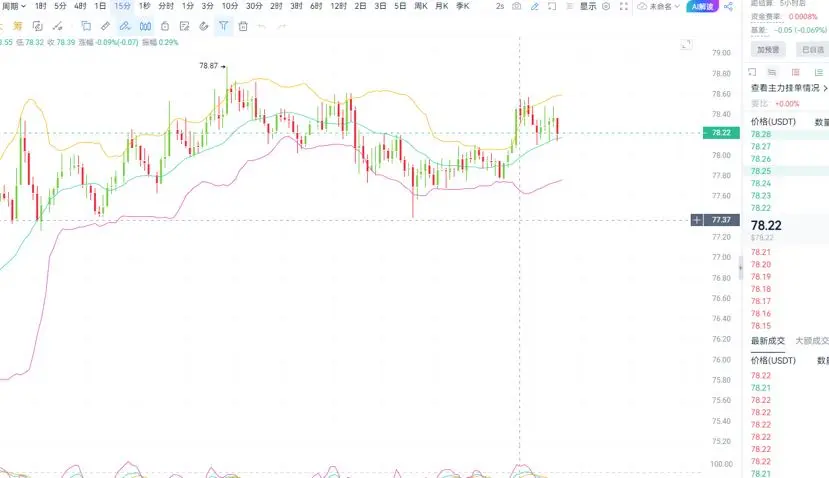829x478 pixels.
Task: Click the AI解读 button
Action: pyautogui.click(x=702, y=6)
